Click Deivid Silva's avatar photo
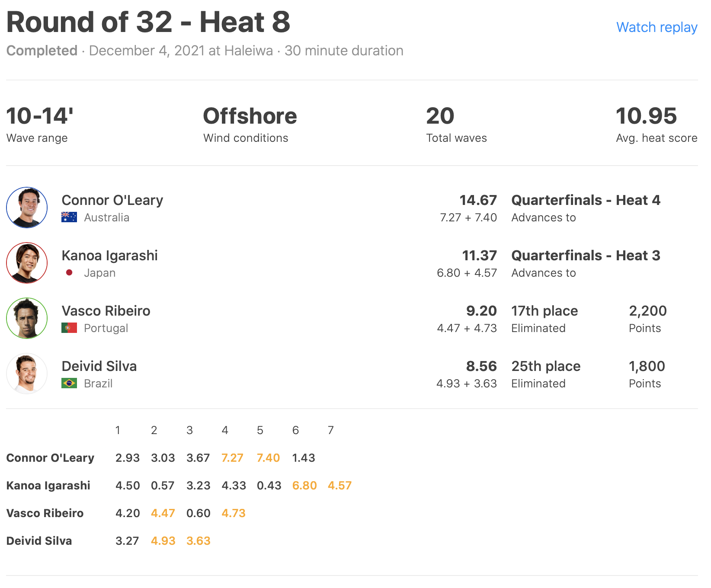Screen dimensions: 711x588 [27, 374]
